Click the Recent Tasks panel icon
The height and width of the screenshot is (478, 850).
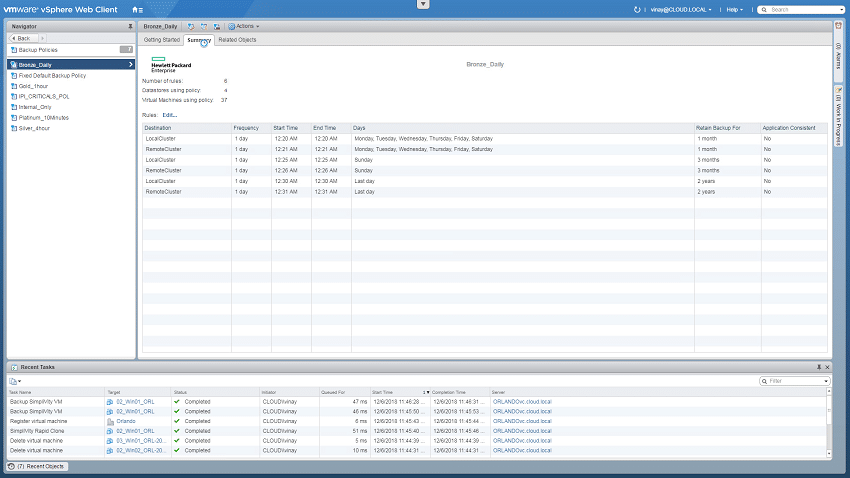pos(14,367)
